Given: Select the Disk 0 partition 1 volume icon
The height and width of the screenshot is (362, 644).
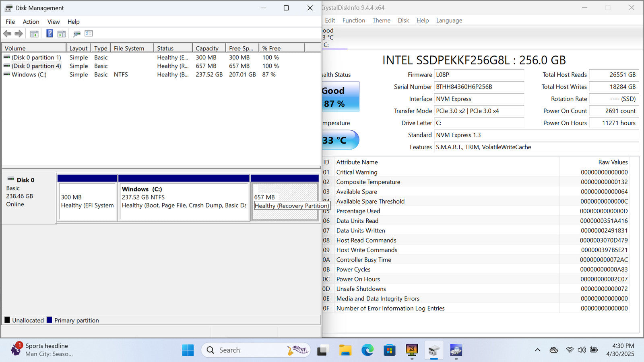Looking at the screenshot, I should click(x=7, y=57).
